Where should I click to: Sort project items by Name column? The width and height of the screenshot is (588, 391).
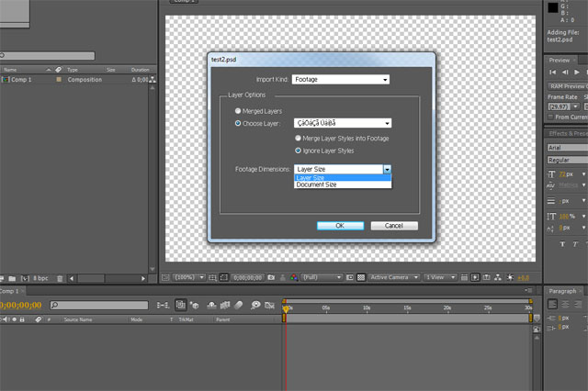(x=10, y=70)
